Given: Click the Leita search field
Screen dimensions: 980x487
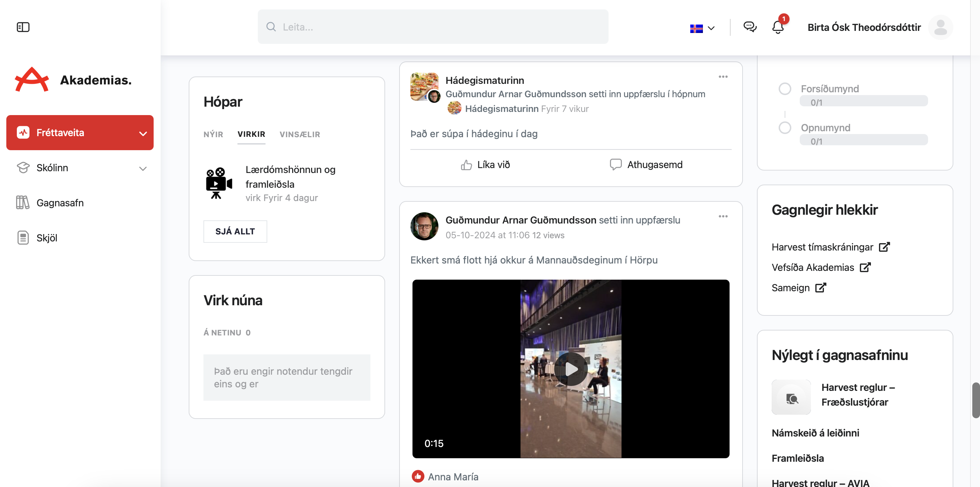Looking at the screenshot, I should (x=432, y=27).
